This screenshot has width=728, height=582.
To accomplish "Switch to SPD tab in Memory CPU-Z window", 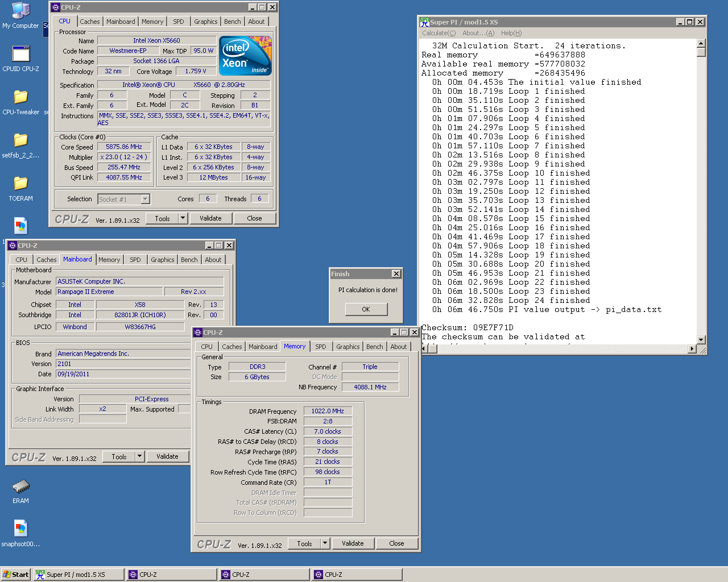I will click(321, 347).
